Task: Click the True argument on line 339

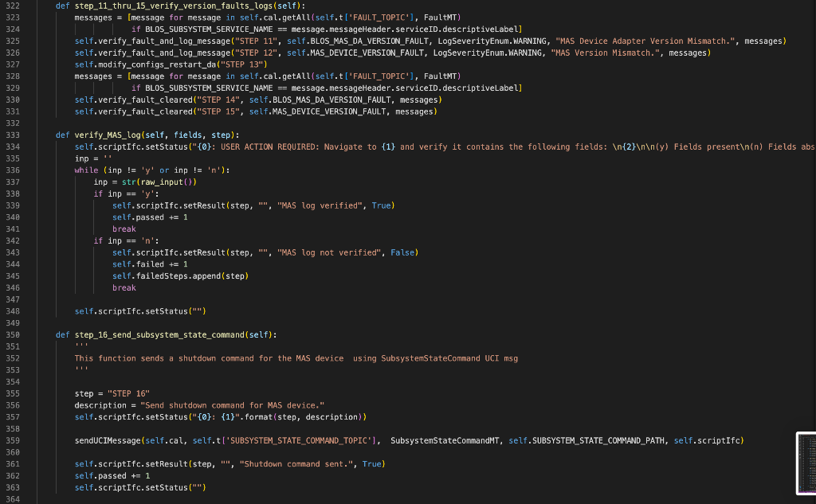Action: pos(381,205)
